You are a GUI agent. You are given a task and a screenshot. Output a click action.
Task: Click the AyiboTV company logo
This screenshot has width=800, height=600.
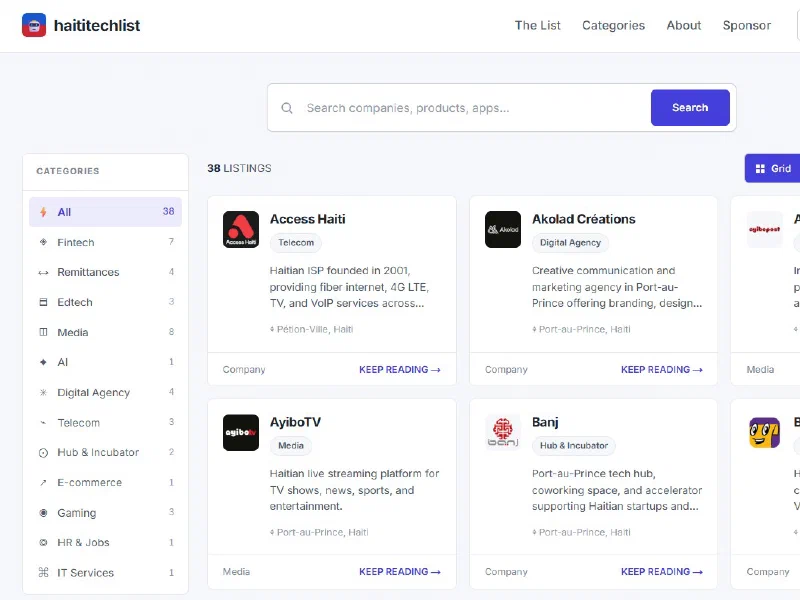(241, 433)
